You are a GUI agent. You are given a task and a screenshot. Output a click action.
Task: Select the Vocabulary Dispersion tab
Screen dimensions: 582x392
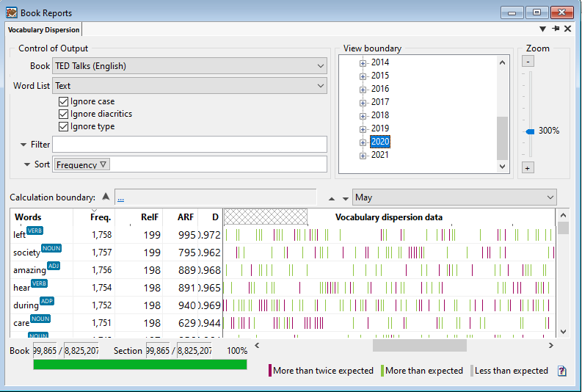(43, 30)
